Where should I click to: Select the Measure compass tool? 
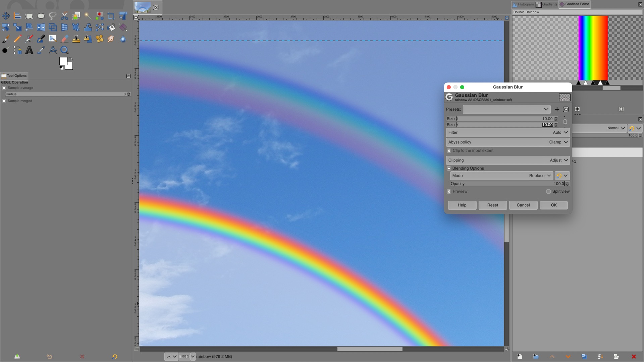coord(53,50)
